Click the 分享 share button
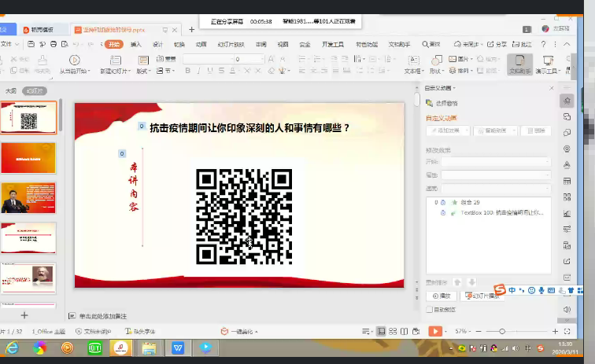 pos(497,44)
